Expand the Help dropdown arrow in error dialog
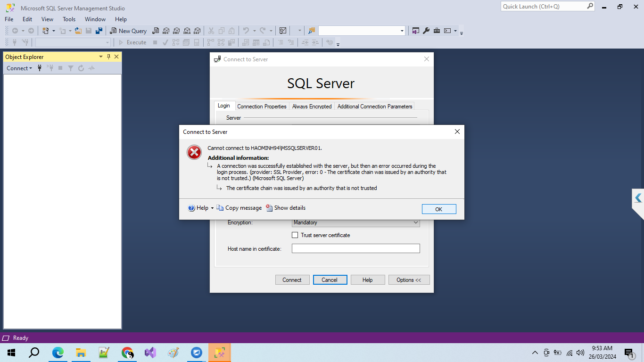This screenshot has width=644, height=362. [x=212, y=208]
